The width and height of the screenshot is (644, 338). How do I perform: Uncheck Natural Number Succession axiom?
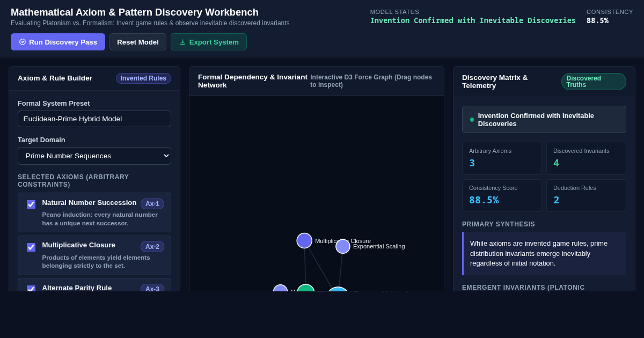[31, 204]
